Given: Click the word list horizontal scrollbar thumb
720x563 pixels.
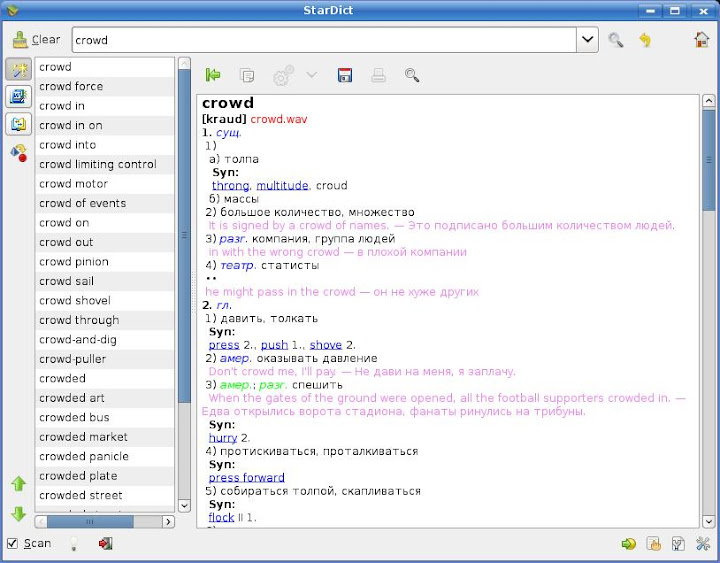Looking at the screenshot, I should point(90,522).
